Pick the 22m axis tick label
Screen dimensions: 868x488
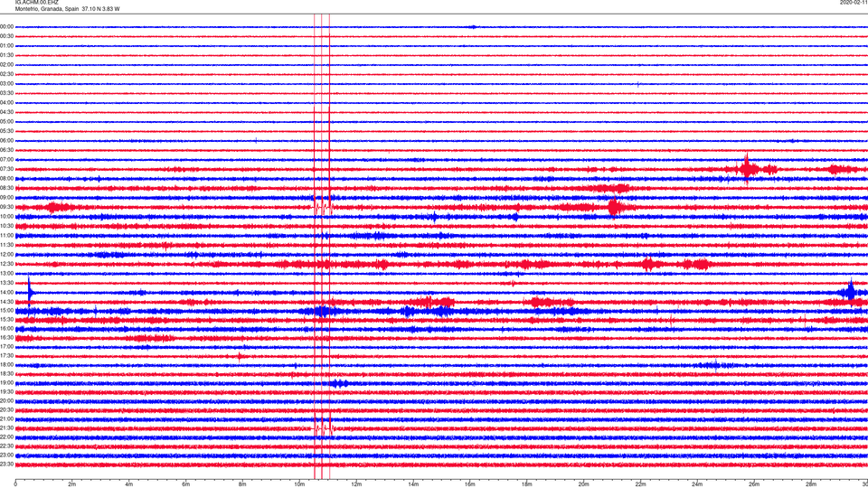pos(640,484)
